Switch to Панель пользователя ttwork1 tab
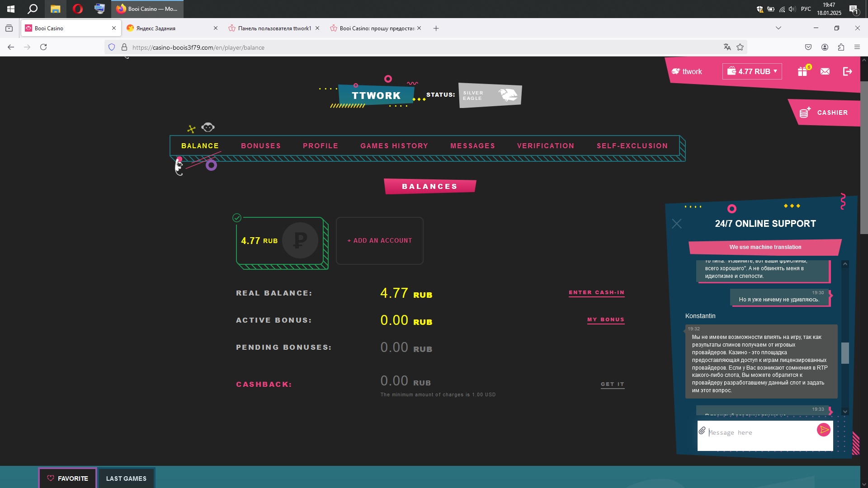Viewport: 868px width, 488px height. click(x=274, y=28)
